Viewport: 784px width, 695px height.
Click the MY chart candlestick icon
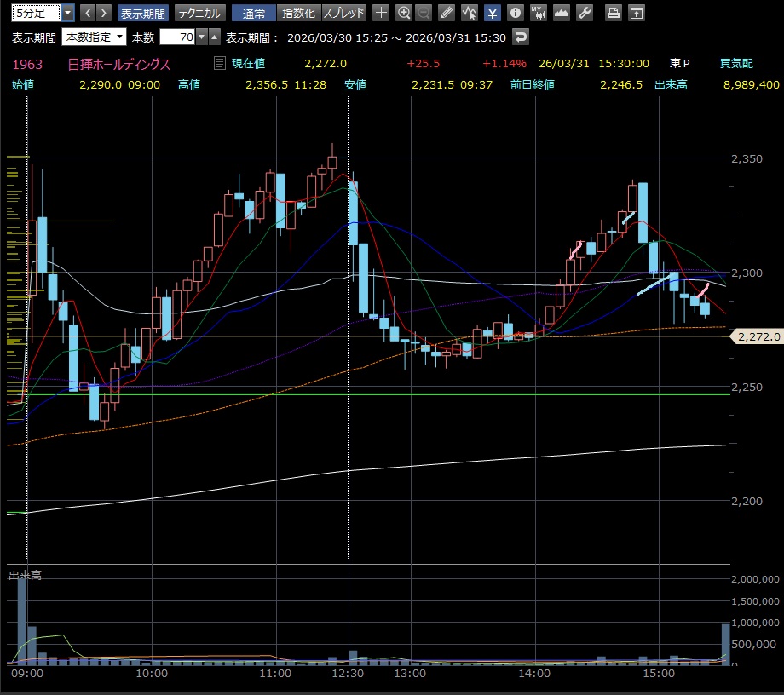point(538,13)
